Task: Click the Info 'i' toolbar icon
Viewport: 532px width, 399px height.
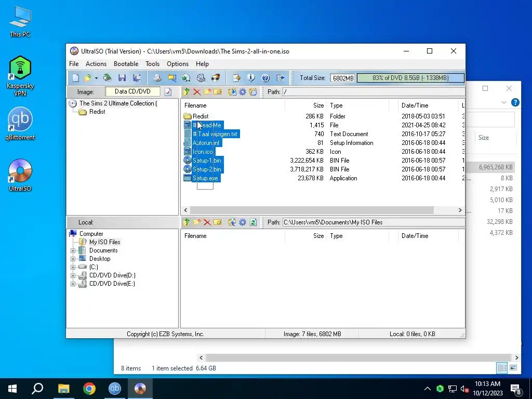Action: point(251,78)
